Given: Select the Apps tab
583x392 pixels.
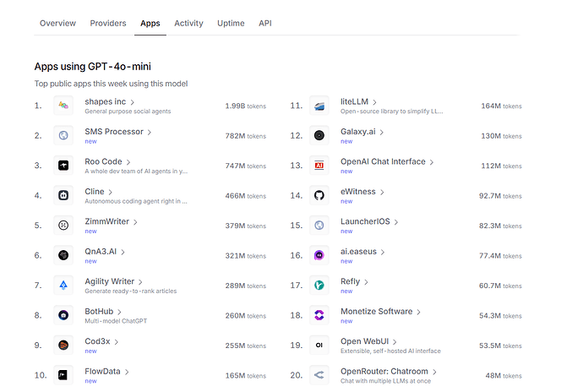Looking at the screenshot, I should [150, 23].
